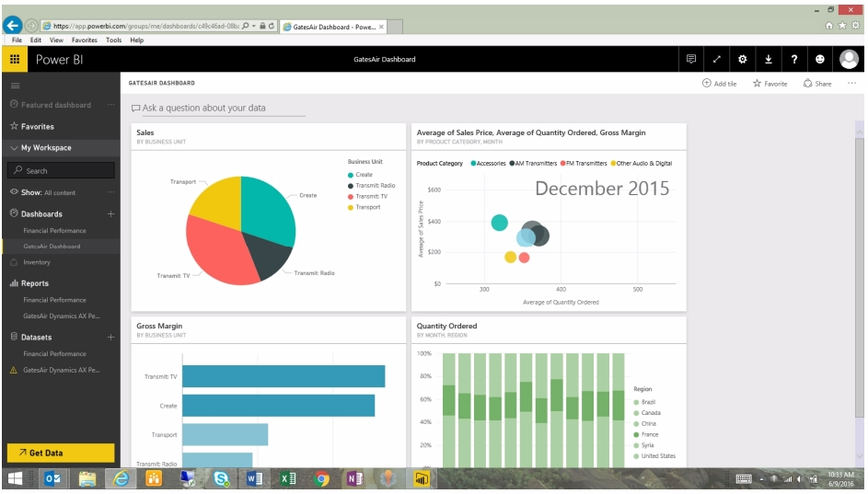Click the download icon in the header

[769, 60]
